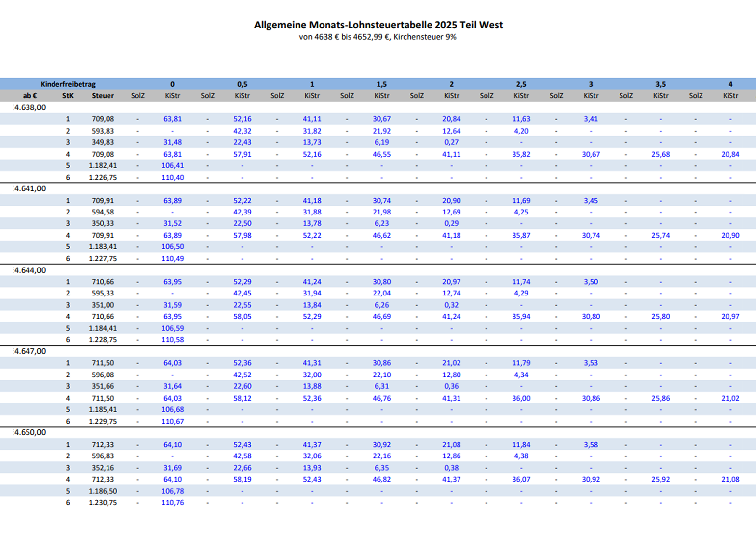
Task: Select the KiStr value '58,12'
Action: pyautogui.click(x=242, y=398)
